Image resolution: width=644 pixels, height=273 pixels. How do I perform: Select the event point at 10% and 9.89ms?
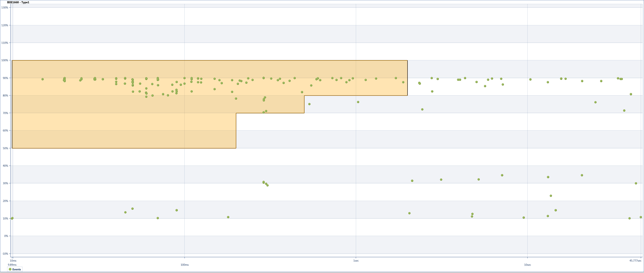point(12,218)
